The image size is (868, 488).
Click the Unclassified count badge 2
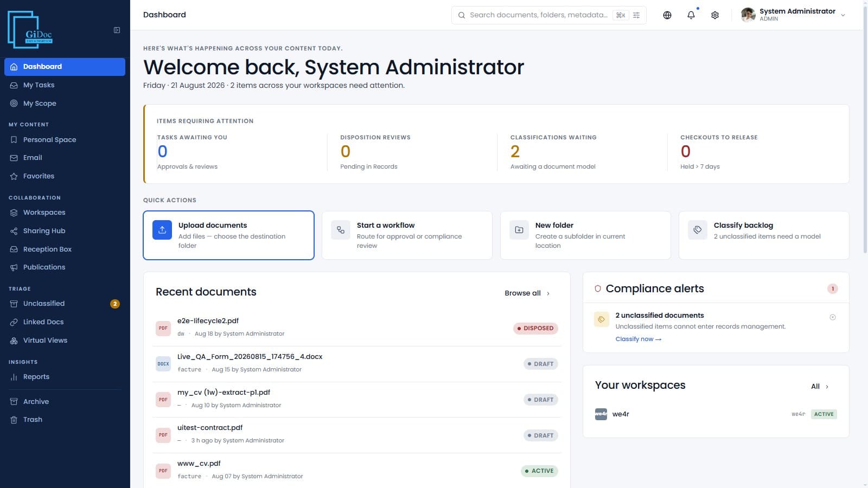click(x=115, y=304)
